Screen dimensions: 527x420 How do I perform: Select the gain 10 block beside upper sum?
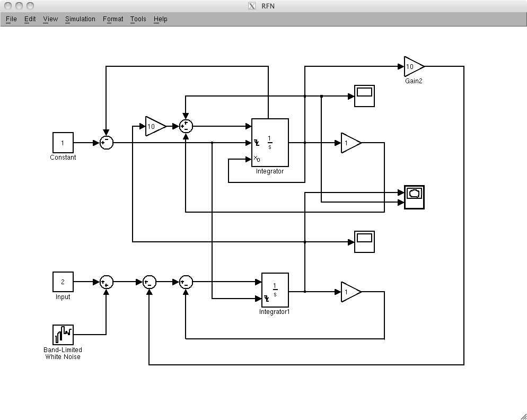pos(154,126)
